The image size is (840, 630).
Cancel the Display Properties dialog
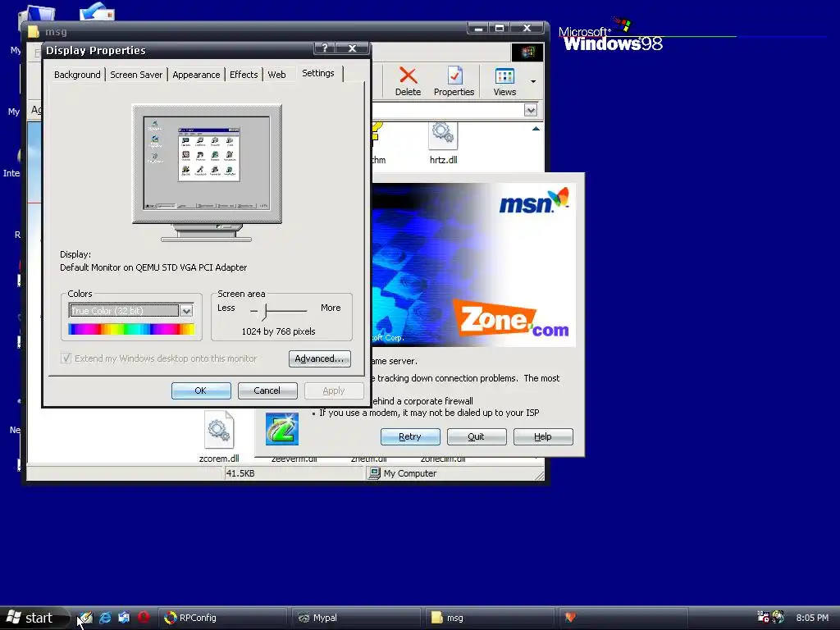(x=267, y=390)
